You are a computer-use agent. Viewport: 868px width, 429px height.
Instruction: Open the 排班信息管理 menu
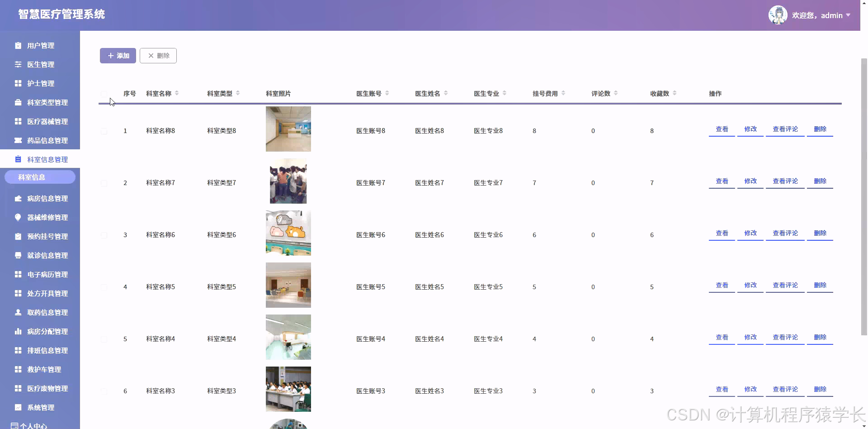point(40,350)
